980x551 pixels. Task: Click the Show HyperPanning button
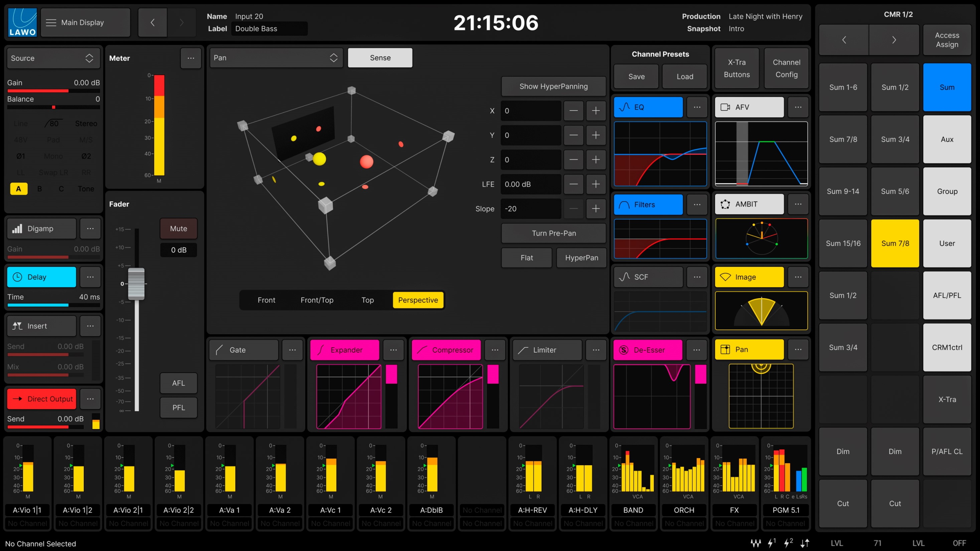pyautogui.click(x=553, y=86)
